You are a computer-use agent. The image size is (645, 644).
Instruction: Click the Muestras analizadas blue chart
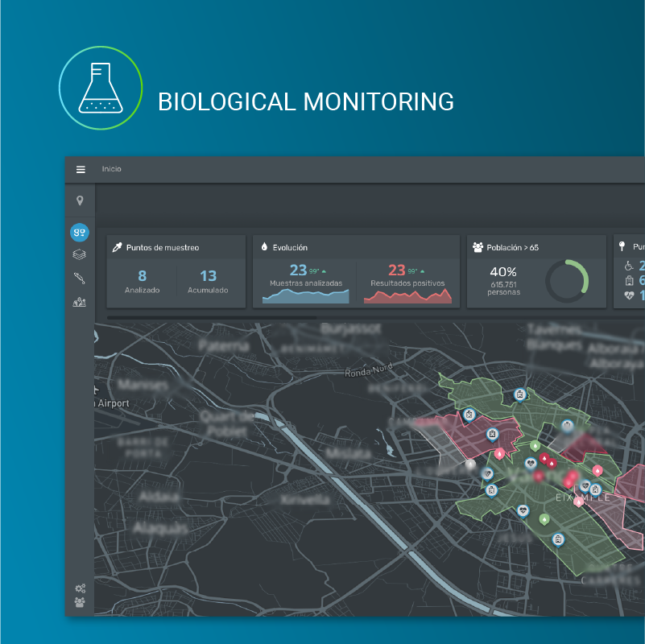tap(306, 295)
